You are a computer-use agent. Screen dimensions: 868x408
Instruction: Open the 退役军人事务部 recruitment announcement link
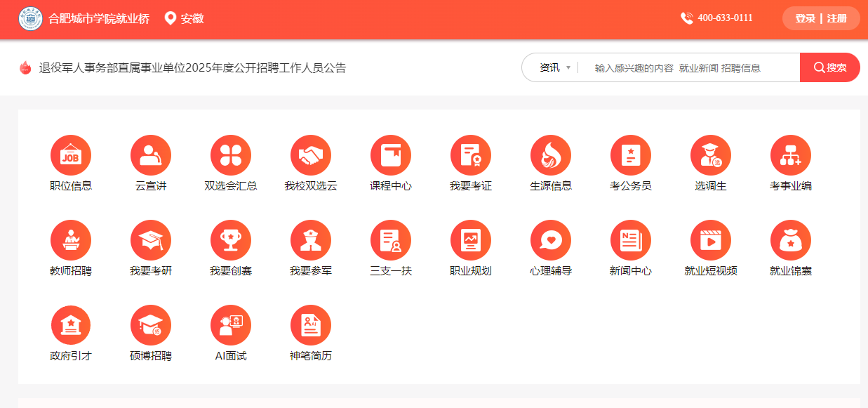[x=192, y=68]
